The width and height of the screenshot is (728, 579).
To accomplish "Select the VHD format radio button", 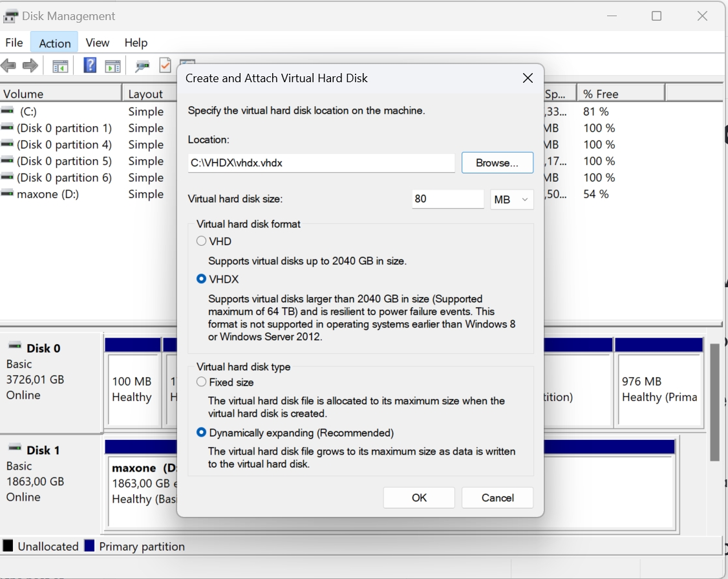I will (x=202, y=241).
